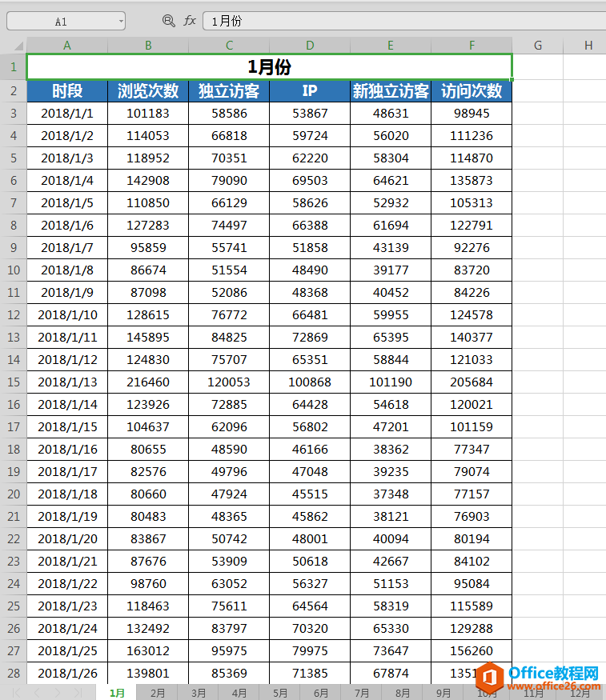Select cell with value 122791
Image resolution: width=606 pixels, height=700 pixels.
click(472, 226)
